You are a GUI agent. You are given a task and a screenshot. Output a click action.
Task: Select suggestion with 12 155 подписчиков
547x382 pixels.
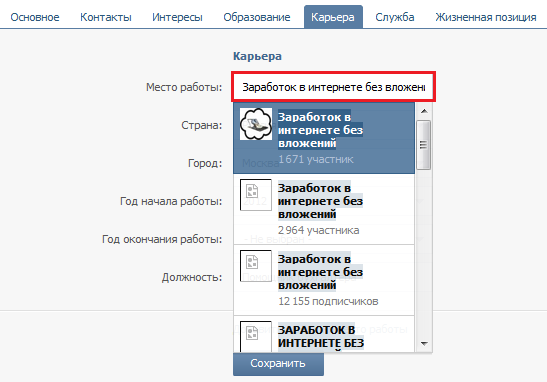click(324, 280)
